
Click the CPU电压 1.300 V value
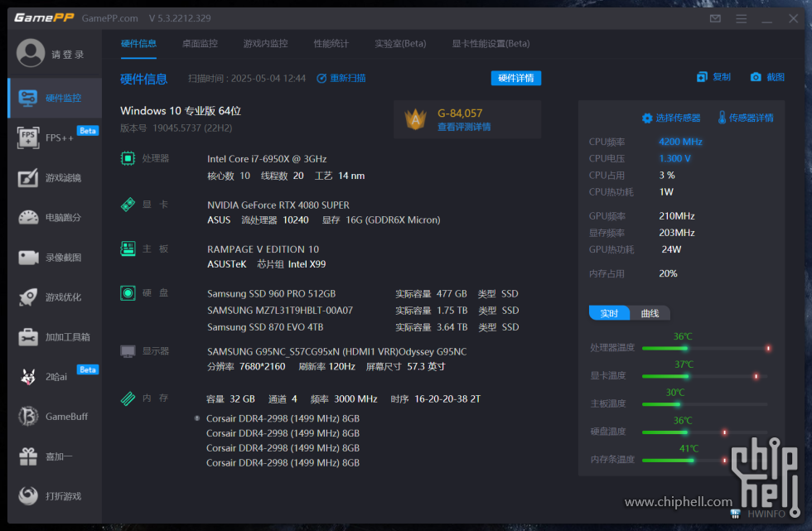pos(674,158)
